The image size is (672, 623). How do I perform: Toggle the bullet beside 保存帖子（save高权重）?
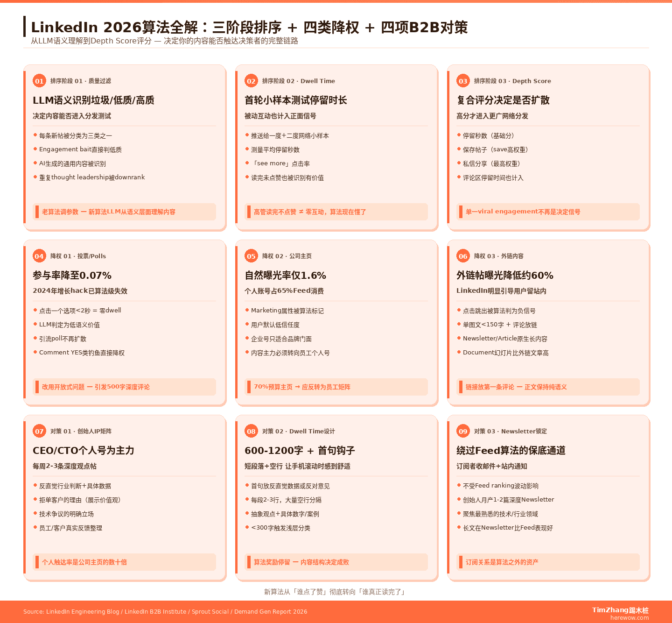tap(459, 149)
